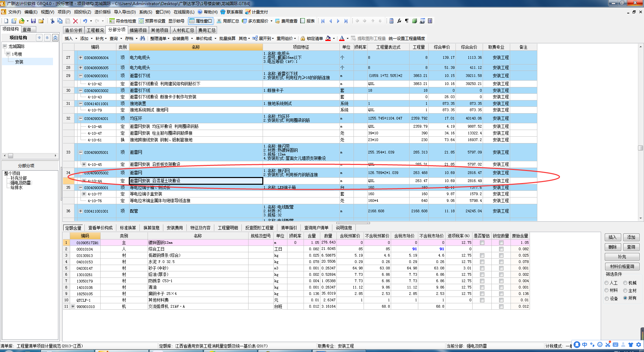
Task: Toggle 锁定数量 checkbox for 交流弧焊机
Action: [501, 306]
